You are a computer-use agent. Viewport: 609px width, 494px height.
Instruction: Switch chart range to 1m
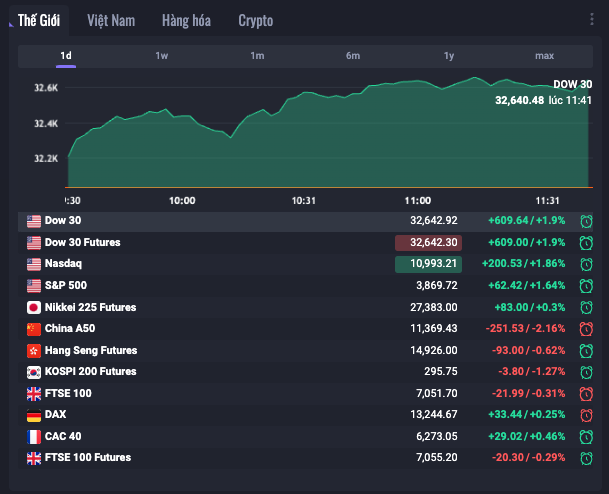[257, 56]
